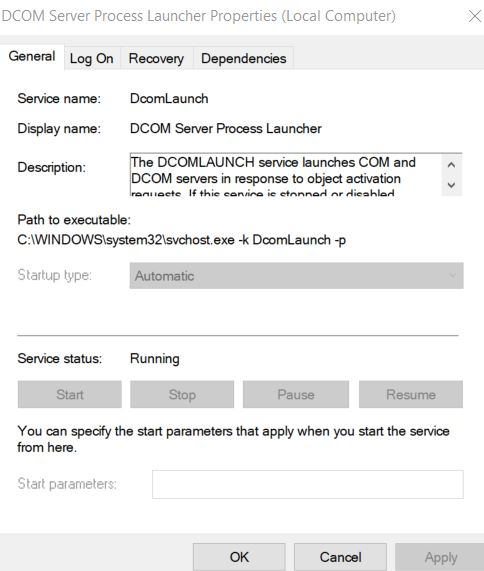This screenshot has width=484, height=571.
Task: Click the description scroll down arrow
Action: 451,185
